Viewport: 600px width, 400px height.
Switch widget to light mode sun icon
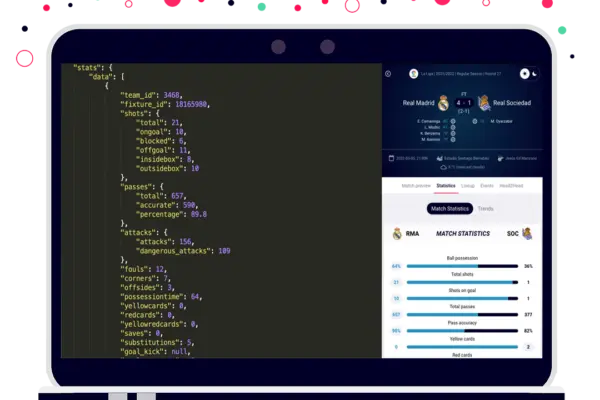[525, 73]
